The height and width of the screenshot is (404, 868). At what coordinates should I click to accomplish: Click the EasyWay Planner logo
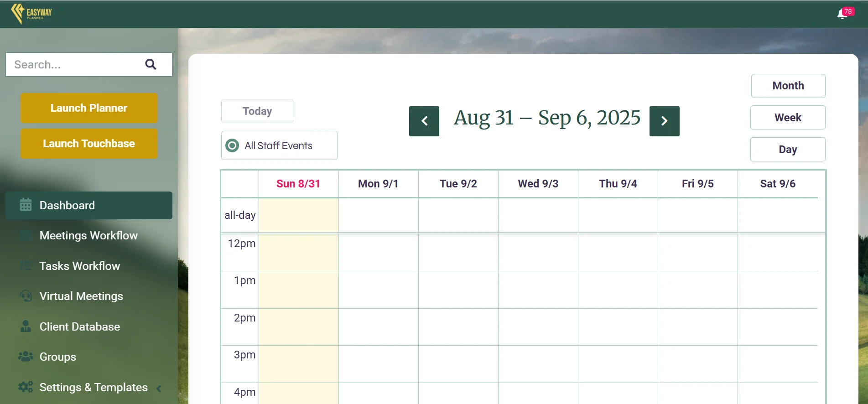coord(31,13)
